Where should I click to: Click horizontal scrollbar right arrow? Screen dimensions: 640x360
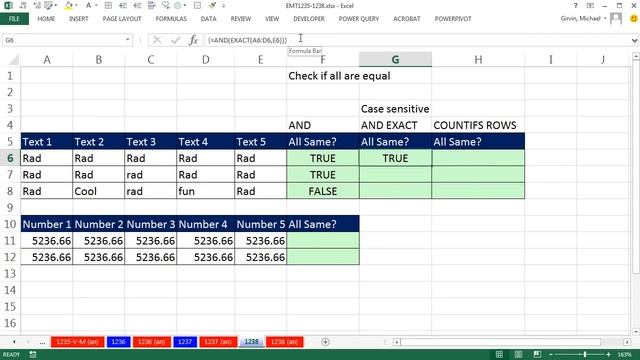tap(627, 342)
